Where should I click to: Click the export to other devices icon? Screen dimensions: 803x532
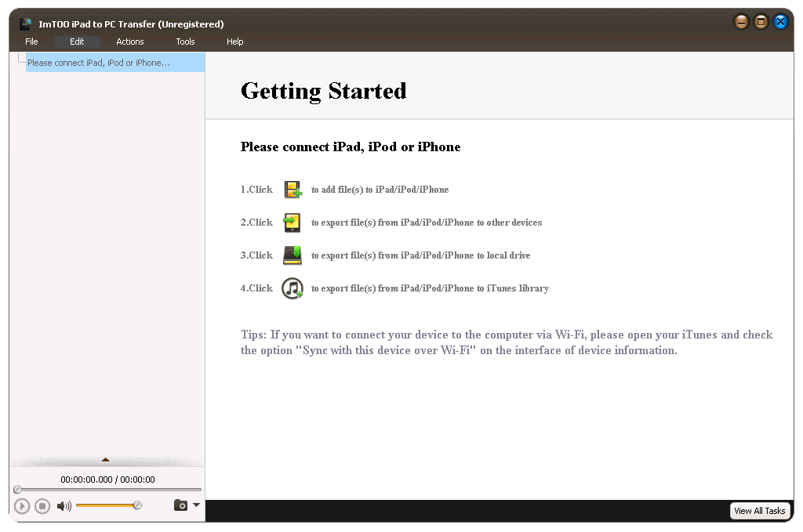[292, 222]
